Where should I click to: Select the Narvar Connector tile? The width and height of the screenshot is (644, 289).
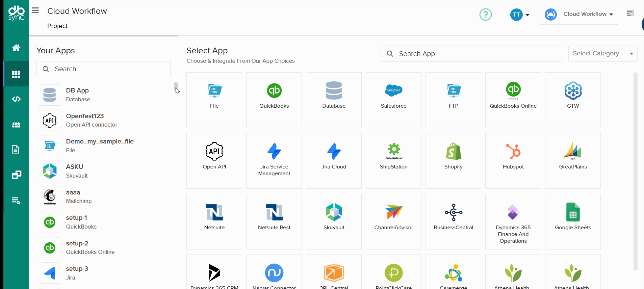(x=274, y=272)
